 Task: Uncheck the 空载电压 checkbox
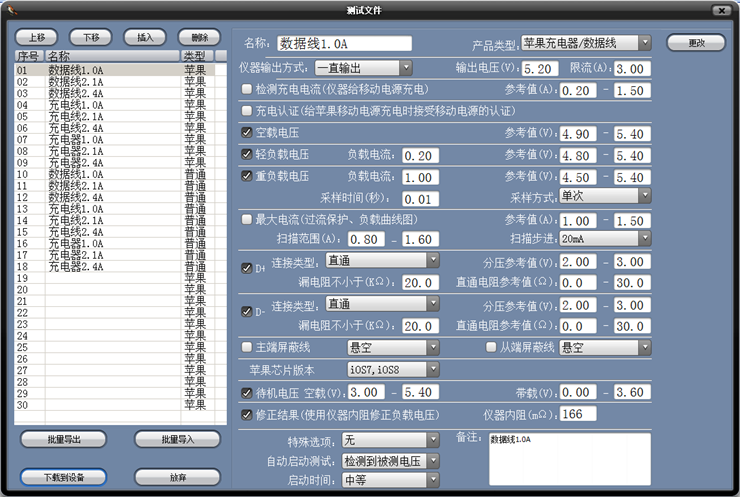coord(247,133)
